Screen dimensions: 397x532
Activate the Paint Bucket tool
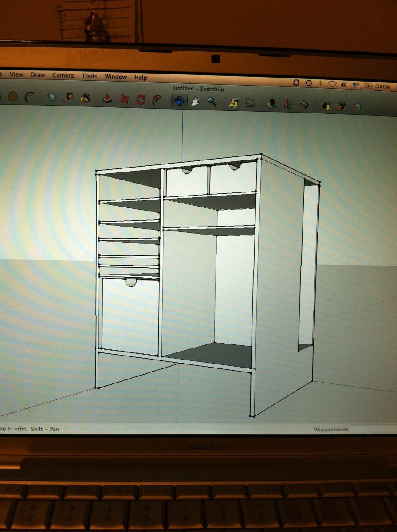tap(85, 98)
